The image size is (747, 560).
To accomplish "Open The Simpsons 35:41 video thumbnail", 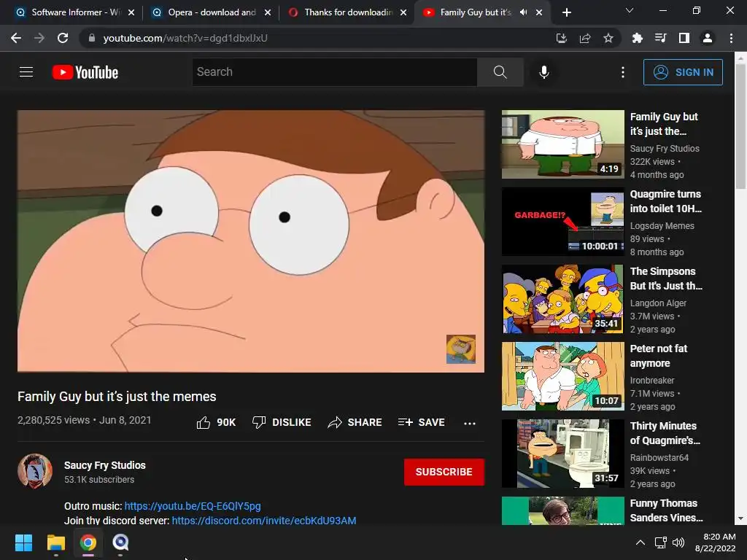I will [562, 298].
